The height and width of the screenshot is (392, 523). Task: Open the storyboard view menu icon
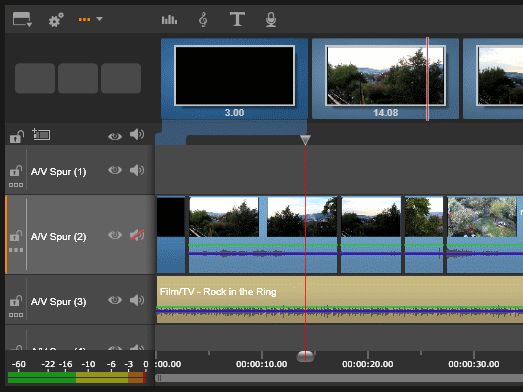(22, 19)
